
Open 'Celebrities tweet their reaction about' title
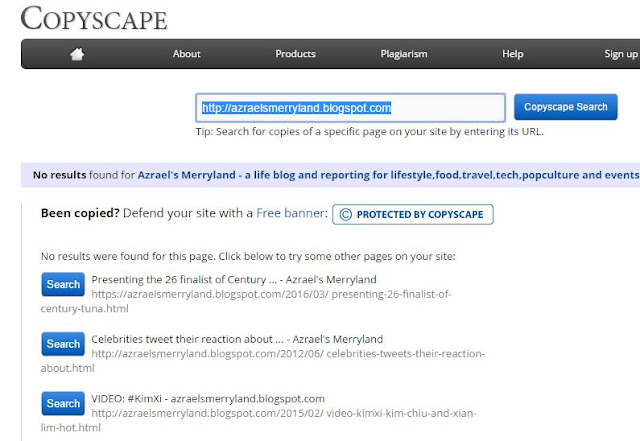(x=237, y=339)
